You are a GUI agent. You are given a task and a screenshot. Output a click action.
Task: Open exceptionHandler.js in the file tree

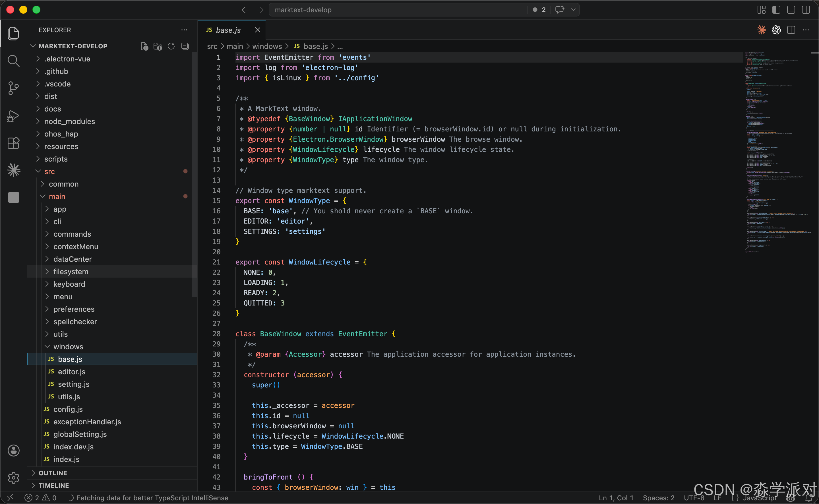(112, 421)
